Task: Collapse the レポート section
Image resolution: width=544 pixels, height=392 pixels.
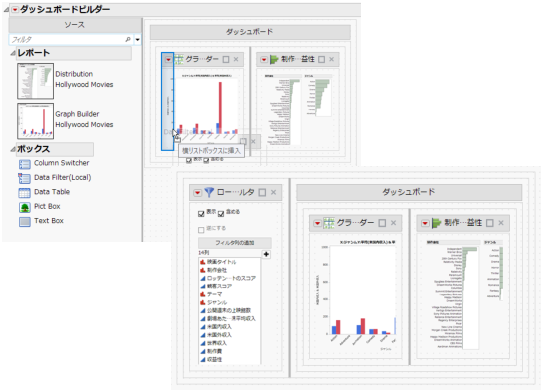Action: point(13,53)
